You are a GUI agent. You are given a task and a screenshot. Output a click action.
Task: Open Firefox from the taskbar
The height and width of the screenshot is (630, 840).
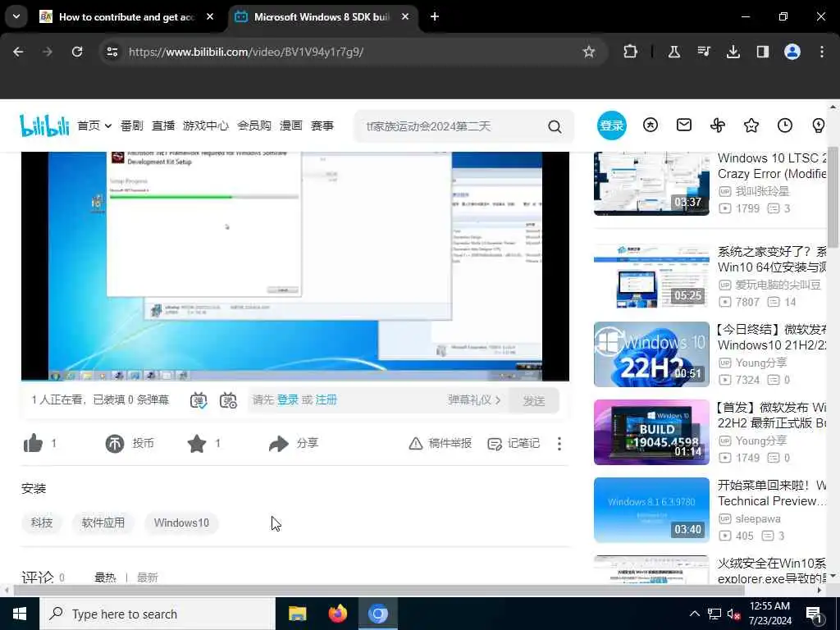337,614
